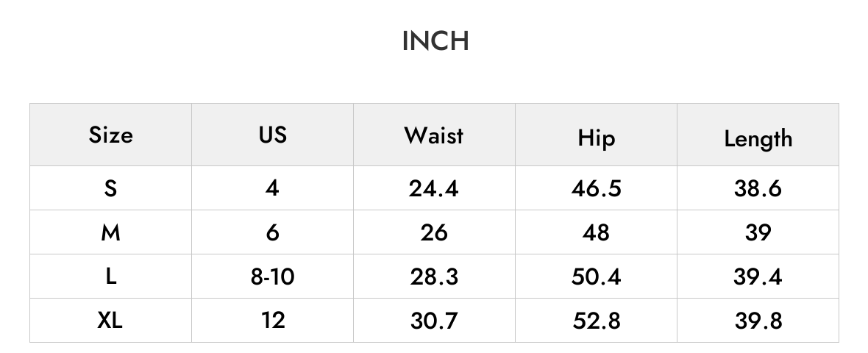Image resolution: width=868 pixels, height=353 pixels.
Task: Select the L size row label
Action: [111, 276]
